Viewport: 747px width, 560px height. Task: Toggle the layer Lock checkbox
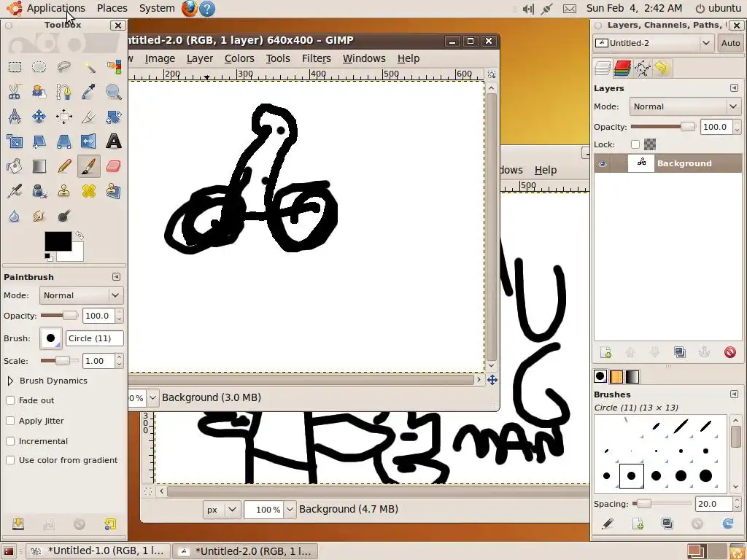[635, 144]
